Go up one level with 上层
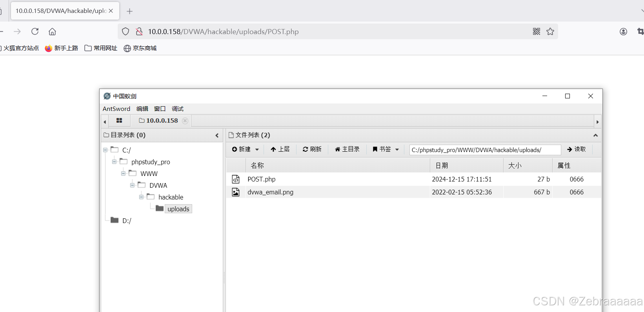 (280, 149)
